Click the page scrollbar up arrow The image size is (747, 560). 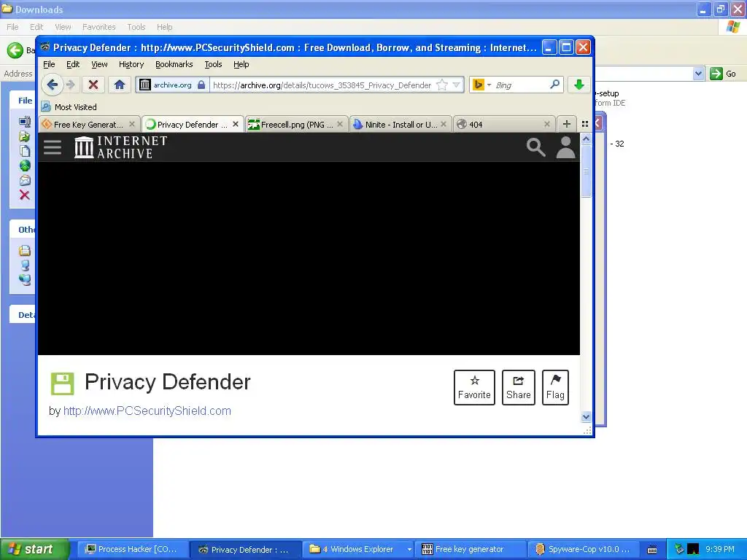(586, 139)
